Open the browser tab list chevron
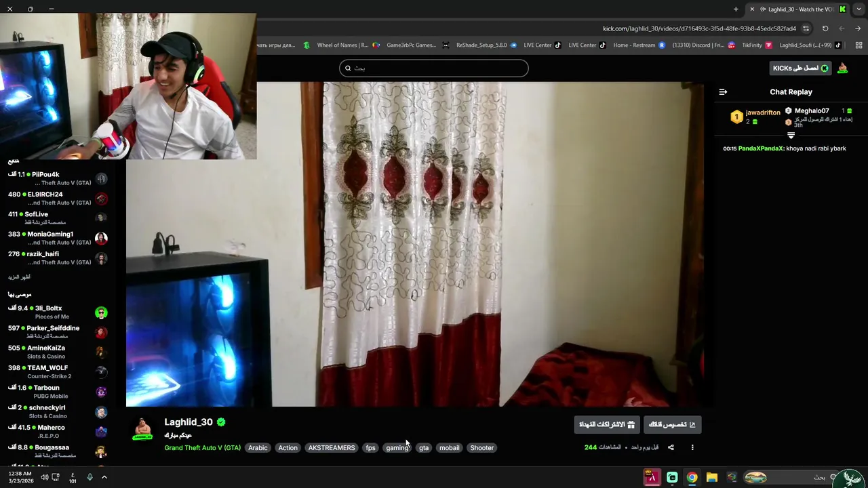The height and width of the screenshot is (488, 868). (x=859, y=9)
